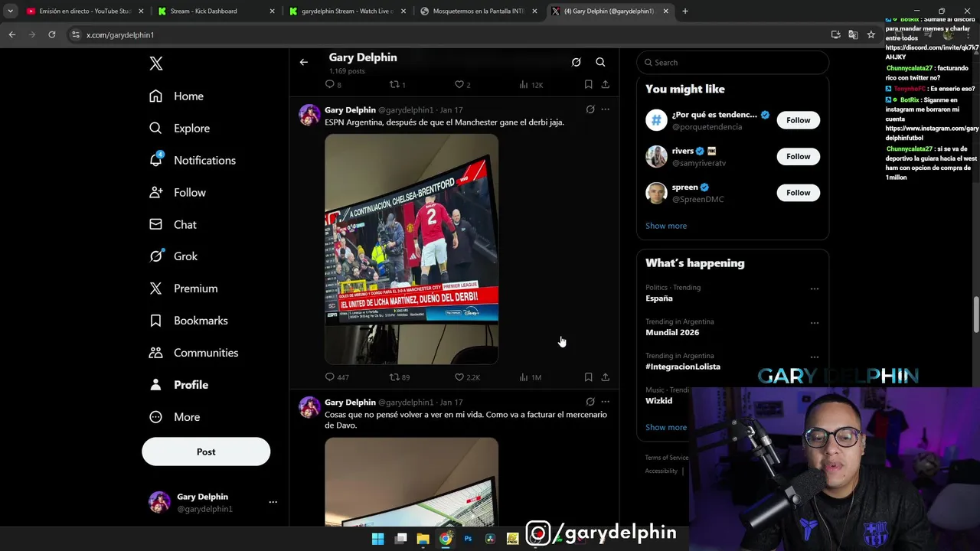The image size is (980, 551).
Task: Click the Communities people icon
Action: pyautogui.click(x=156, y=353)
